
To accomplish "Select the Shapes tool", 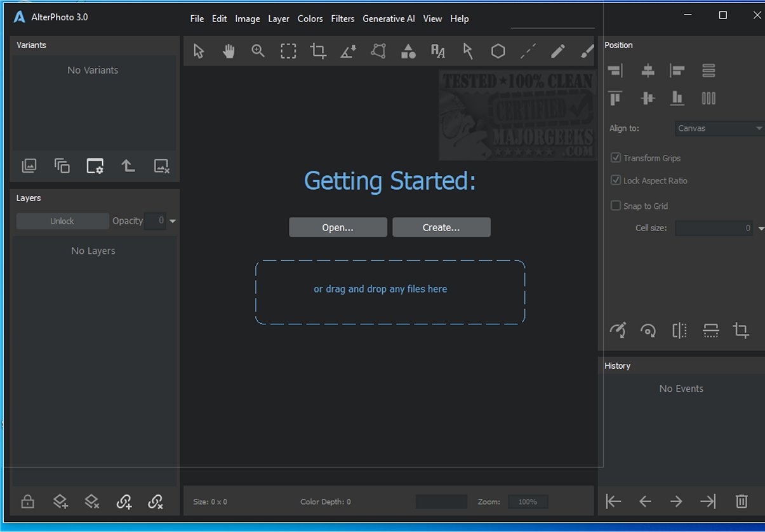I will [408, 51].
